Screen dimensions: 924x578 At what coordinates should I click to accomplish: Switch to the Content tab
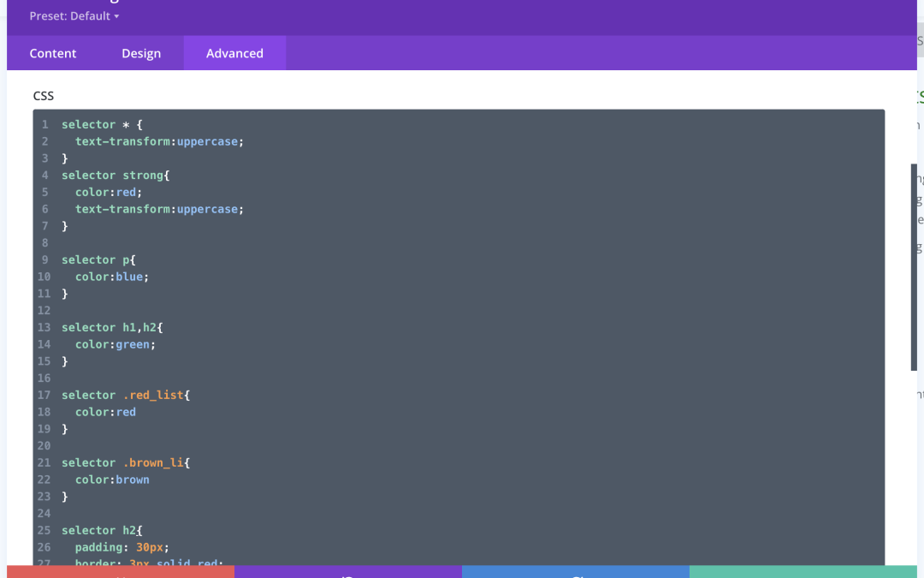coord(53,53)
